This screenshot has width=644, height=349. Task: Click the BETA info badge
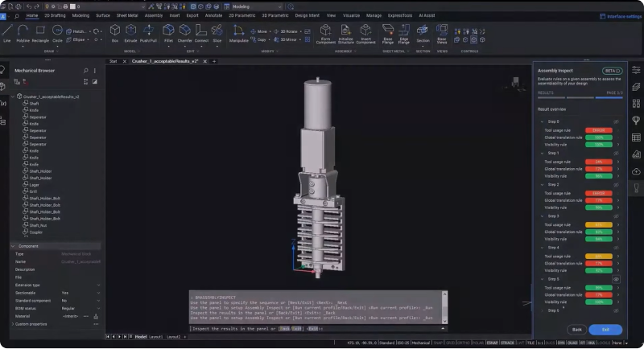coord(613,71)
